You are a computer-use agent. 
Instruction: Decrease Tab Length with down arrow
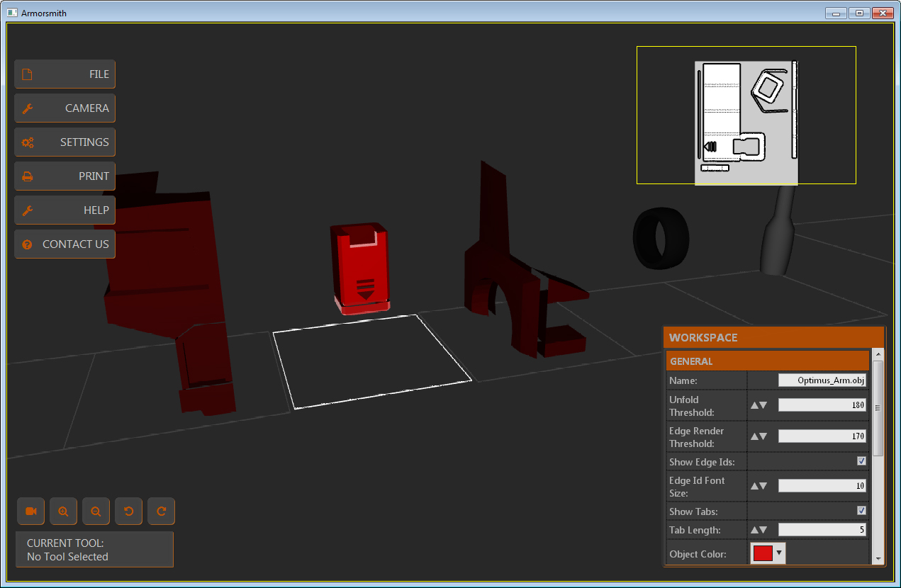[763, 530]
